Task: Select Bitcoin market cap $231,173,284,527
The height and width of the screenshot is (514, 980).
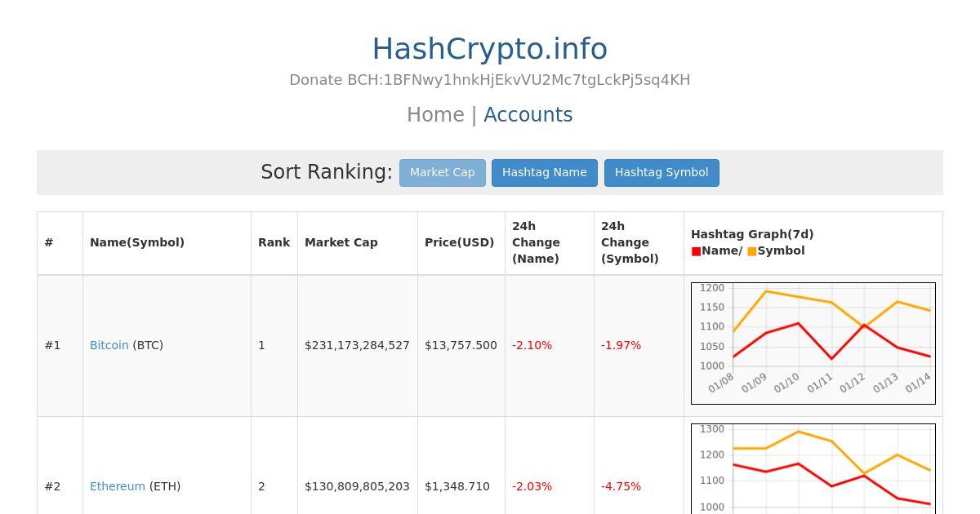Action: click(x=357, y=346)
